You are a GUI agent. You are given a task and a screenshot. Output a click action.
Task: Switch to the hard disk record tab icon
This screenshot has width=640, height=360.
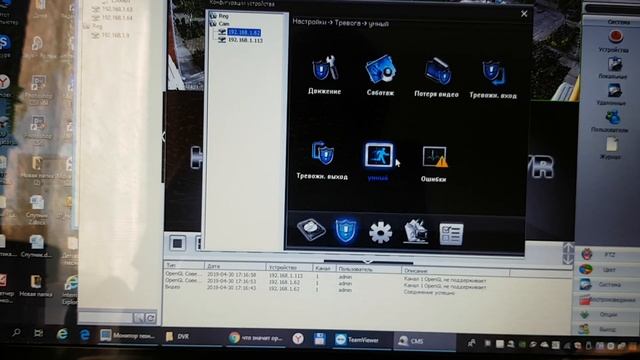[x=311, y=229]
